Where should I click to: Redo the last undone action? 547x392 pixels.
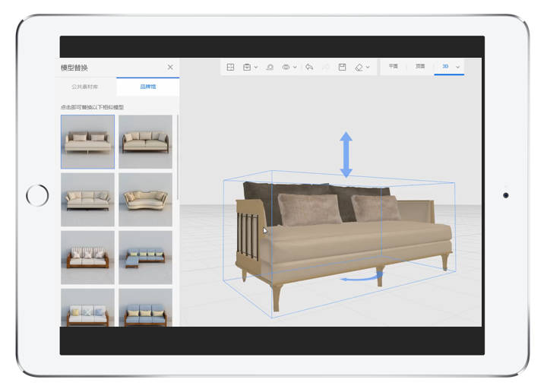[x=326, y=67]
